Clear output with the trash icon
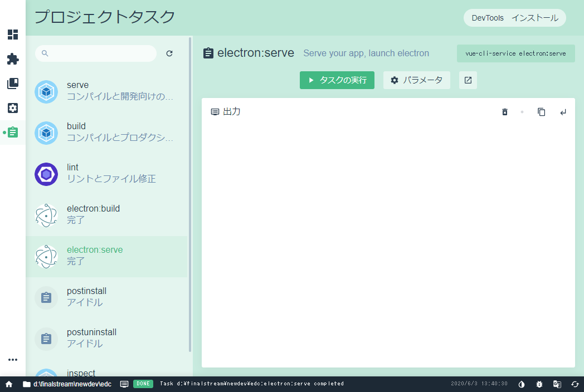 coord(505,112)
